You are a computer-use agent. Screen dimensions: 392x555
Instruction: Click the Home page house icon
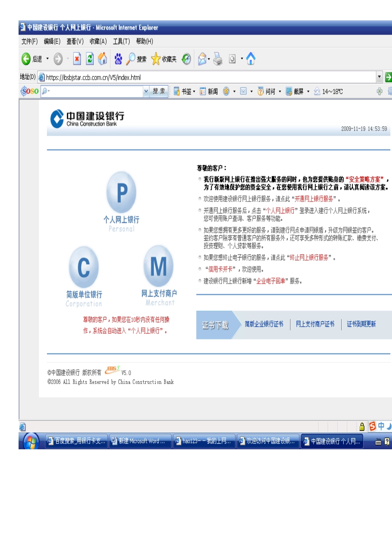click(x=103, y=59)
